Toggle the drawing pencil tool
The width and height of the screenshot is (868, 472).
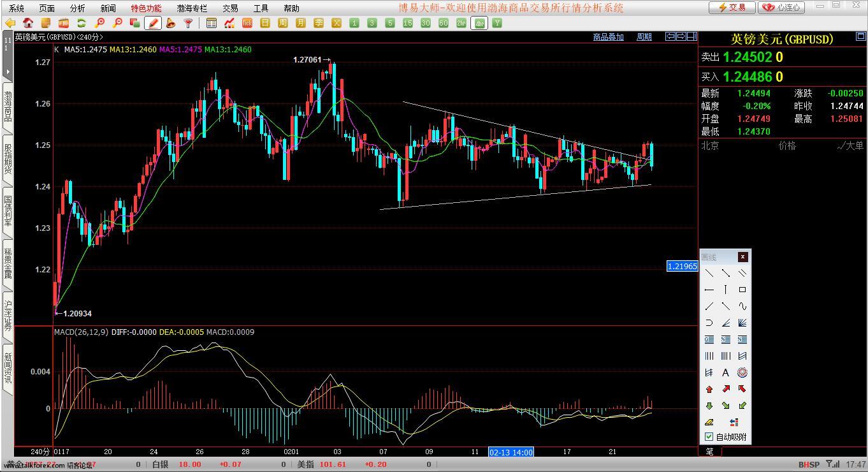coord(153,23)
